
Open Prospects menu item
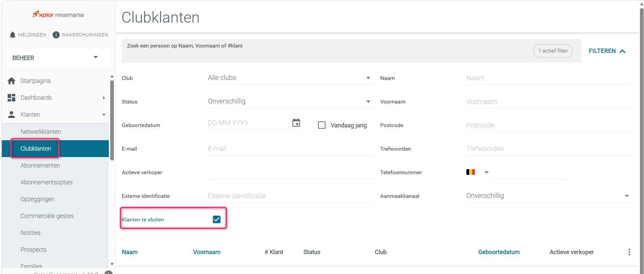pyautogui.click(x=33, y=250)
